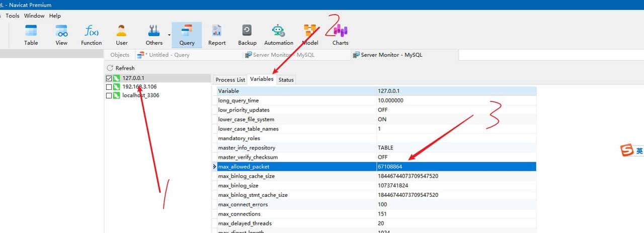
Task: Click the 127.0.0.1 connection icon
Action: (x=117, y=78)
